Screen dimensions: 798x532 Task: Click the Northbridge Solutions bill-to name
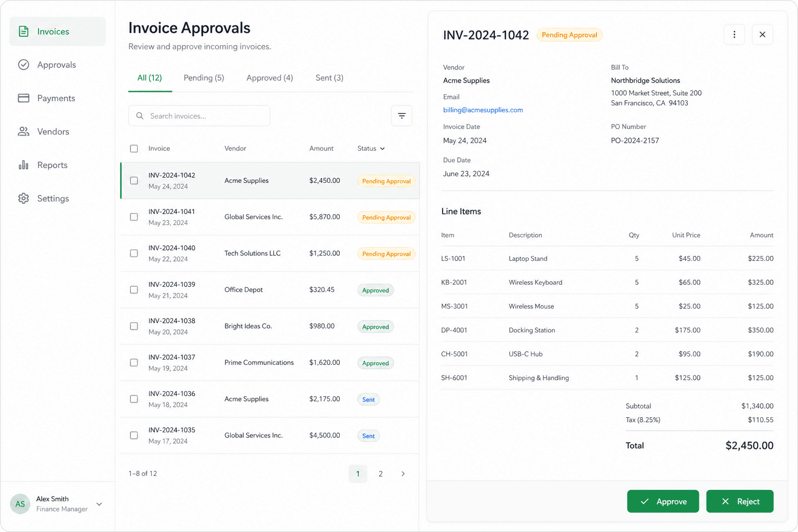click(x=645, y=81)
